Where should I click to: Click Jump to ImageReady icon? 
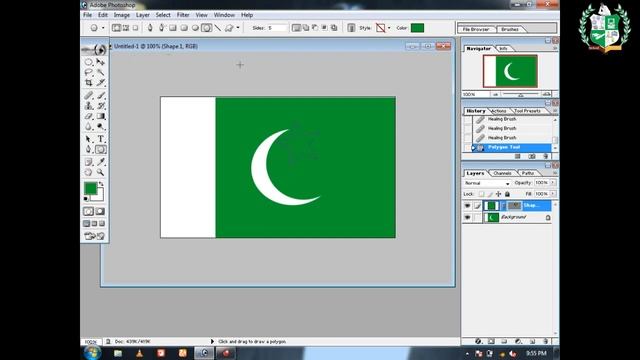[x=95, y=236]
